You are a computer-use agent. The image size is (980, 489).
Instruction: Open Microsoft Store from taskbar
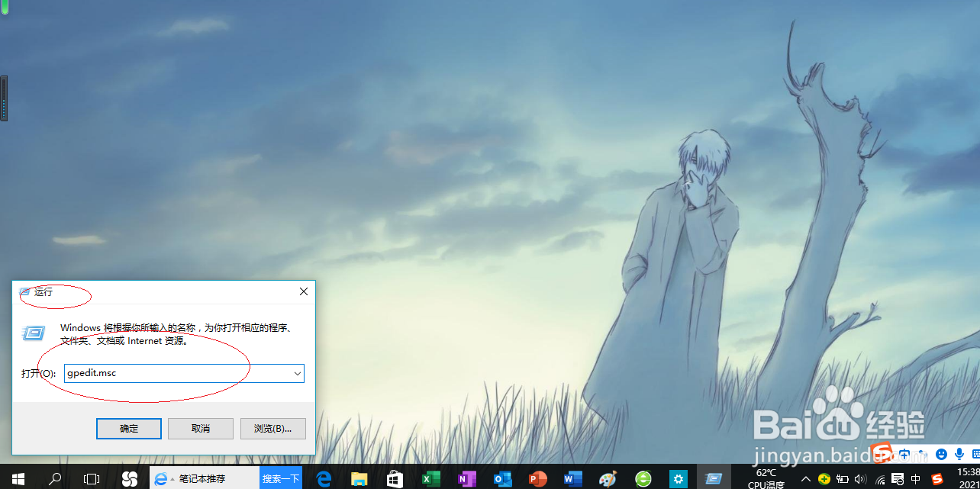[395, 478]
